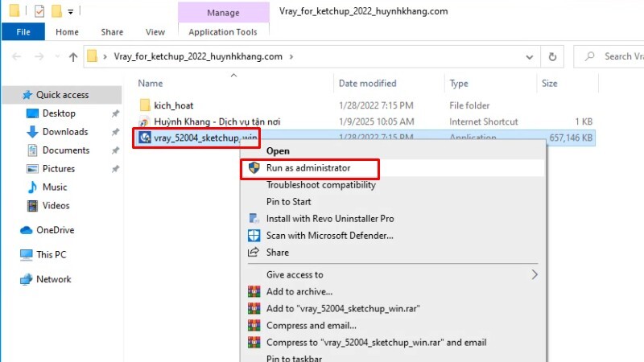Expand the Give access to submenu arrow
The image size is (644, 362).
pyautogui.click(x=534, y=274)
